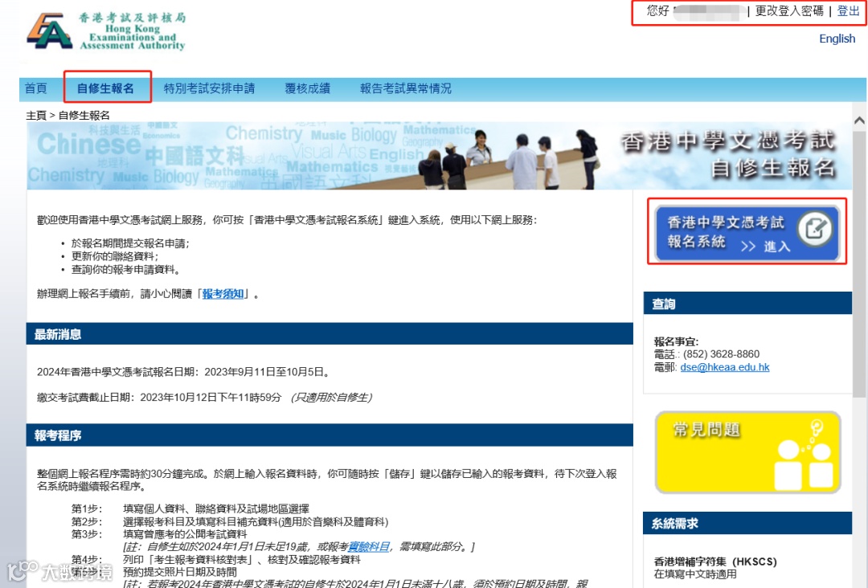Click the 報名事宜 label
The width and height of the screenshot is (868, 588).
coord(676,341)
